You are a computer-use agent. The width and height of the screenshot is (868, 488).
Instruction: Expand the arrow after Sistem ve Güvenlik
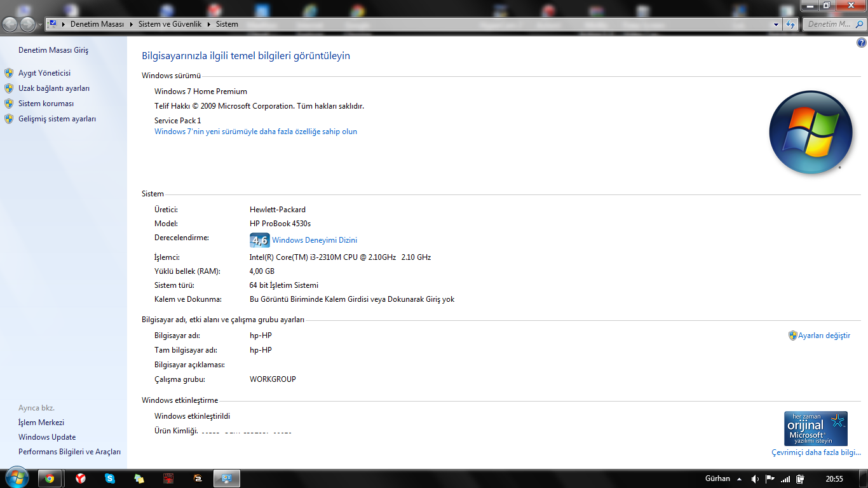click(209, 24)
